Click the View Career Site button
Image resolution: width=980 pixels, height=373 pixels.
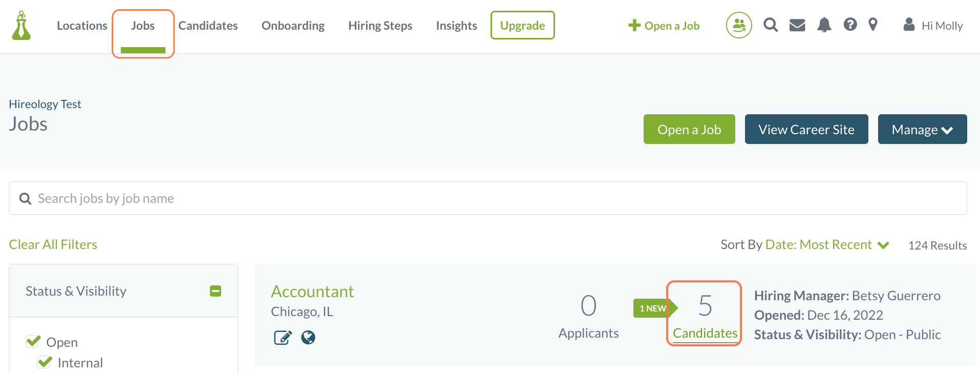click(806, 129)
